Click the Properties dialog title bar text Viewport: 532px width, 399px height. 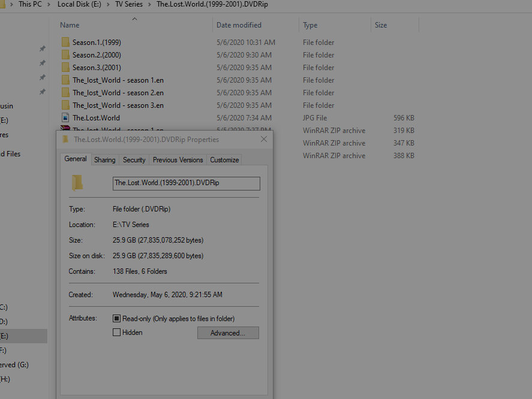[146, 140]
